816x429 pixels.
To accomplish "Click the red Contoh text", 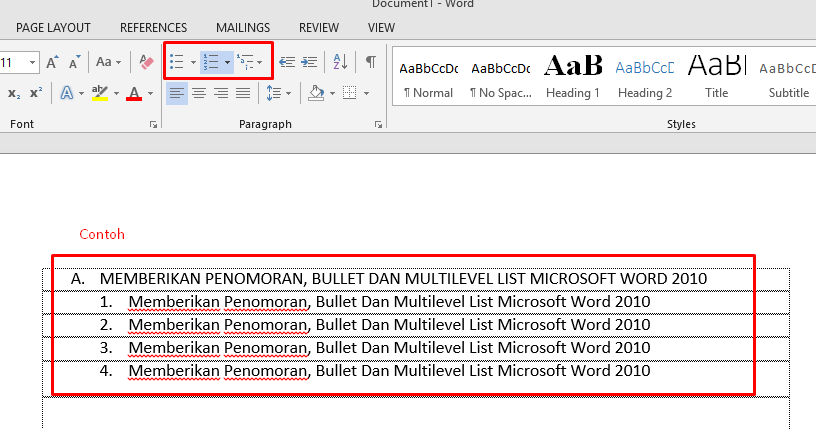I will 102,234.
